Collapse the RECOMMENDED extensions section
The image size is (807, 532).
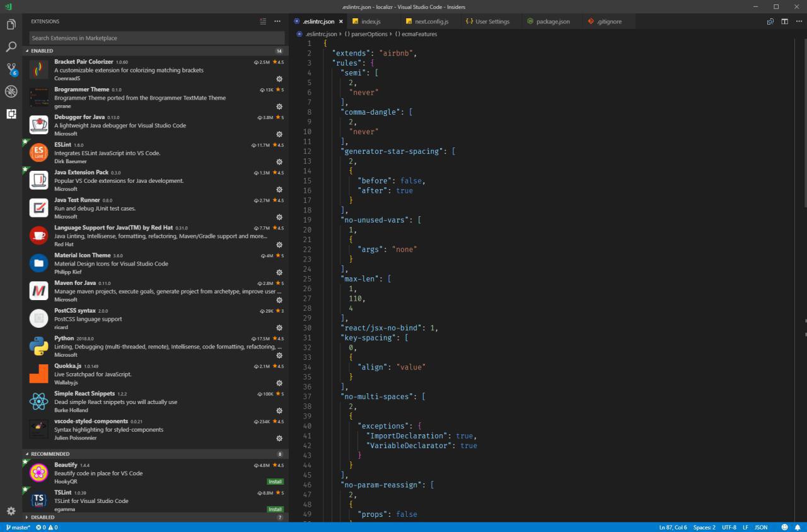[x=155, y=454]
